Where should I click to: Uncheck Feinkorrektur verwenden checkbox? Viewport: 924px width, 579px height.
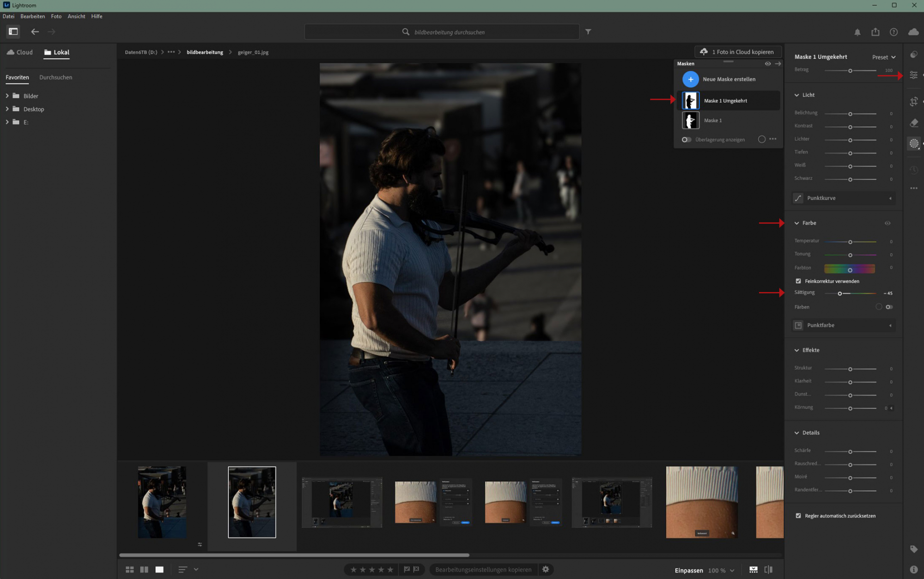click(798, 281)
